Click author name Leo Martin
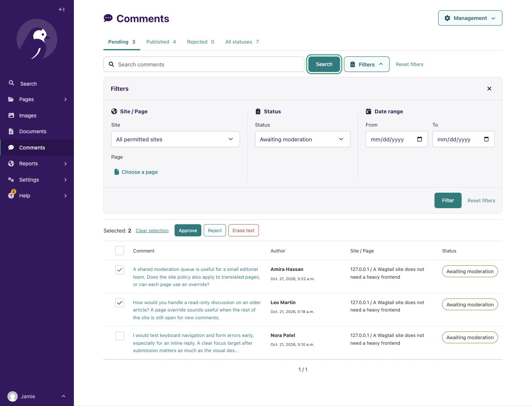Viewport: 532px width, 406px height. 283,302
